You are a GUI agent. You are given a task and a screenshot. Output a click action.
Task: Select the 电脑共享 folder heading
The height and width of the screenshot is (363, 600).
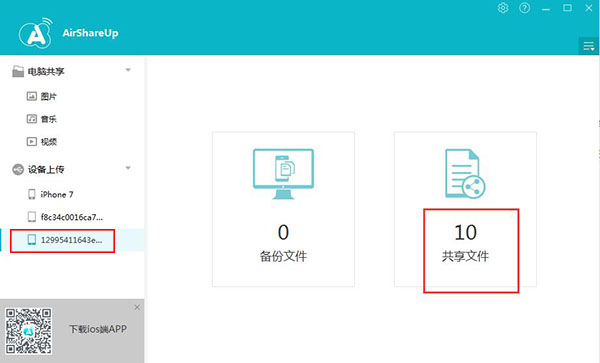(x=46, y=72)
